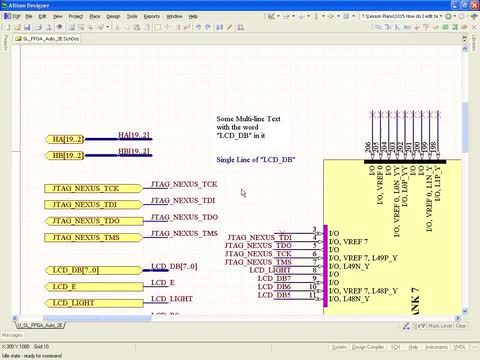This screenshot has width=480, height=360.
Task: Click the Instruments panel button
Action: (x=437, y=347)
